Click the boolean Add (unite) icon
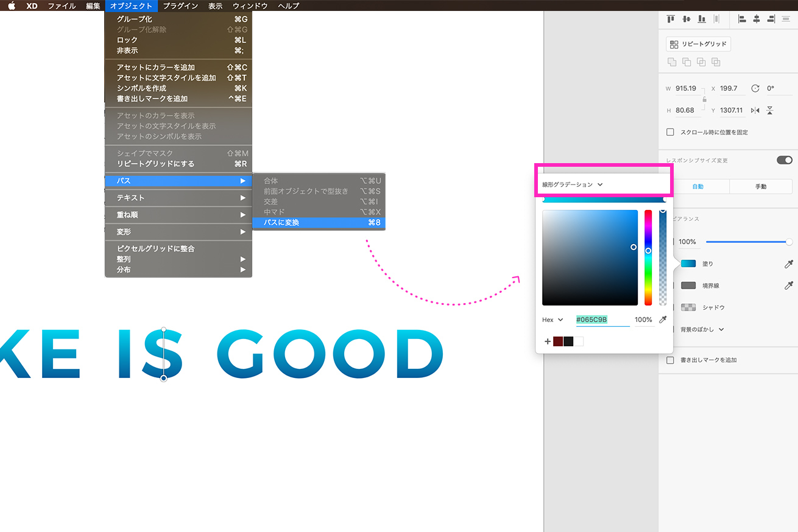The image size is (798, 532). tap(672, 62)
